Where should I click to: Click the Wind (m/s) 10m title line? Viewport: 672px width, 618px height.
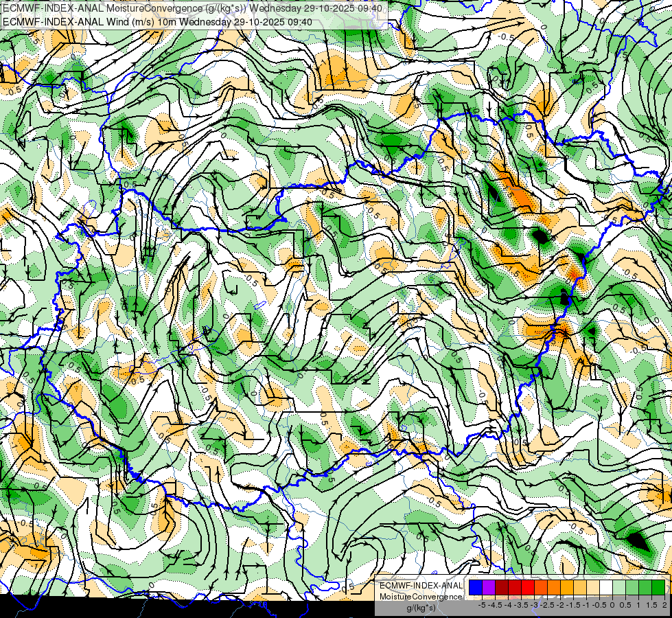coord(157,21)
